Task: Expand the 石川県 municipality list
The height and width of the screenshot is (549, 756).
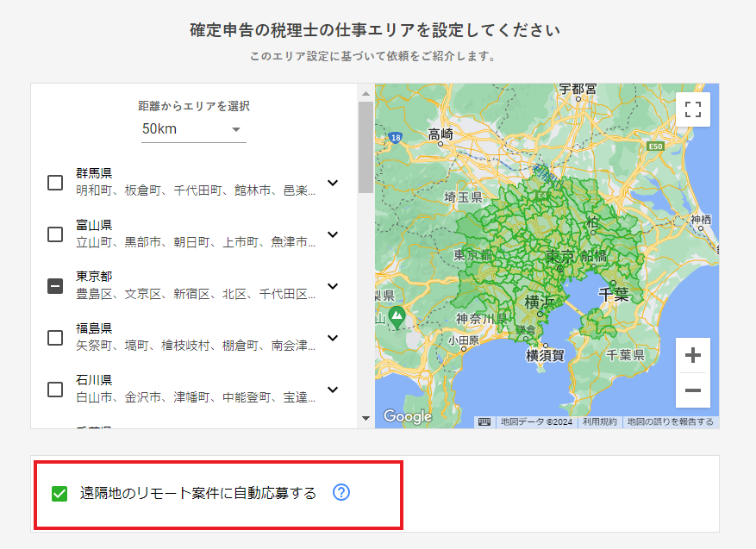Action: click(333, 389)
